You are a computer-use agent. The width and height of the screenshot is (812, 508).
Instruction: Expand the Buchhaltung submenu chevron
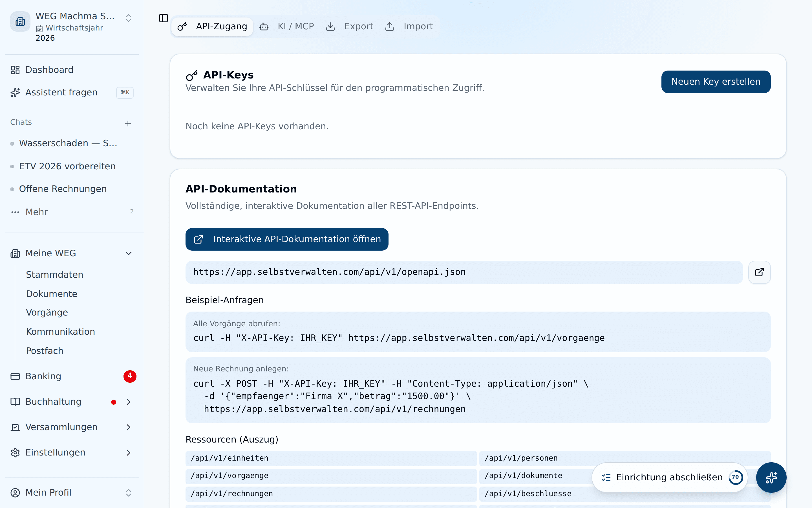[129, 402]
